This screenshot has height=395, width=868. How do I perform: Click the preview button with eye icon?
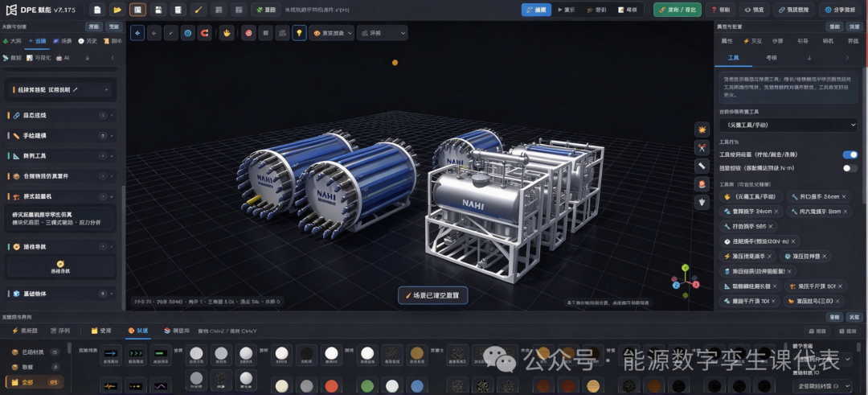[754, 10]
